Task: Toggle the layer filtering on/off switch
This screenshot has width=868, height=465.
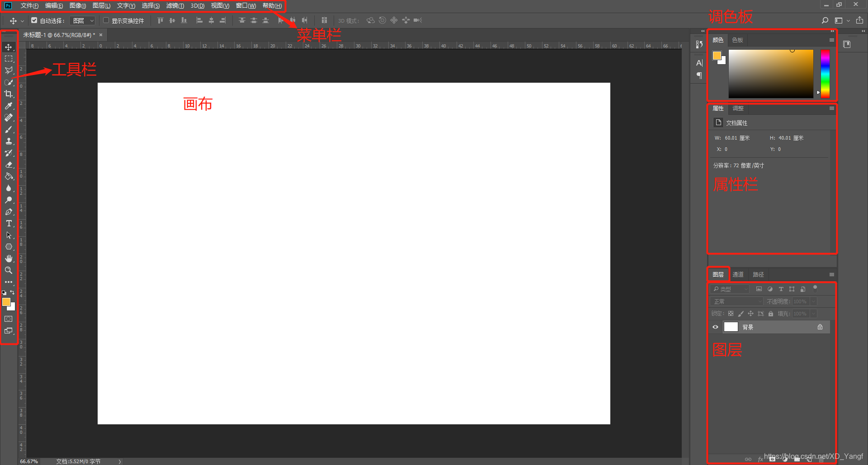Action: pyautogui.click(x=815, y=288)
